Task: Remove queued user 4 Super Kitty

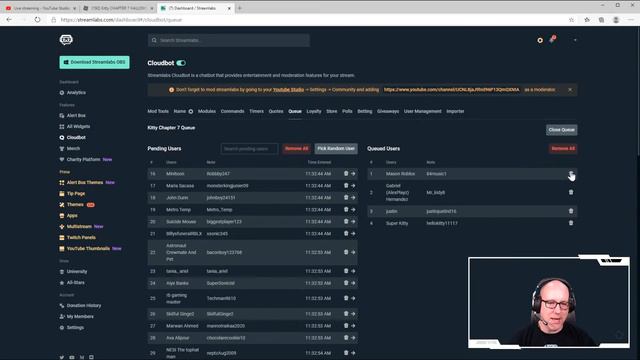Action: (571, 223)
